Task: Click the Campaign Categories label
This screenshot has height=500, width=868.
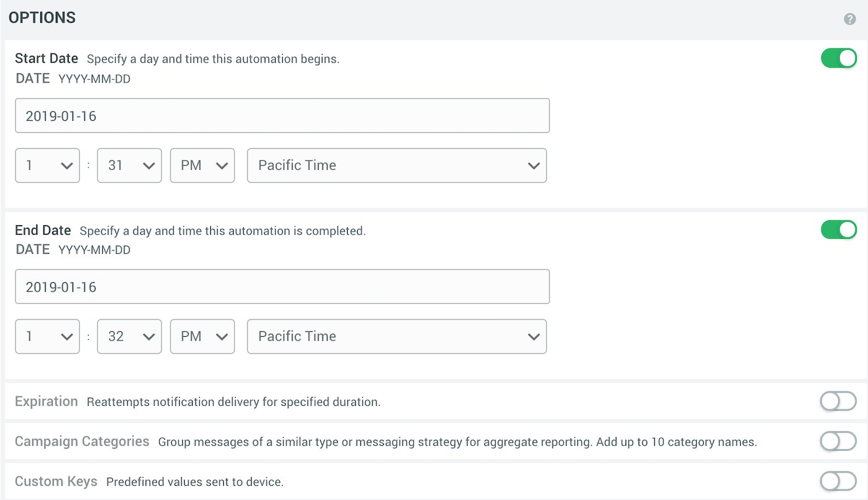Action: tap(82, 441)
